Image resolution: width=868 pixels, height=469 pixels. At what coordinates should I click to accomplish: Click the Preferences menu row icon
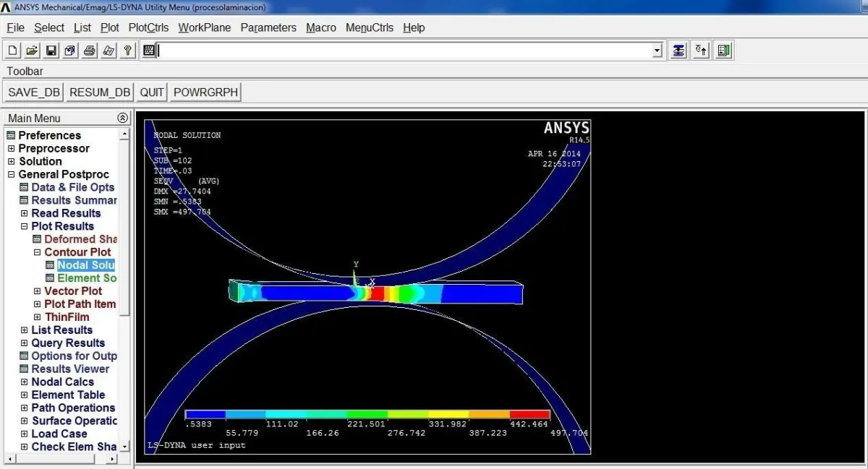[11, 135]
